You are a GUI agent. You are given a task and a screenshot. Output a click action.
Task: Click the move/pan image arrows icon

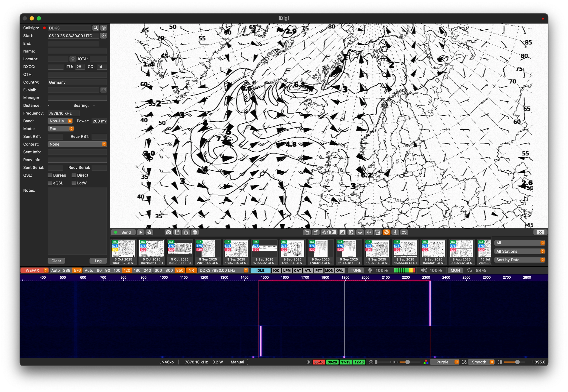(x=360, y=232)
